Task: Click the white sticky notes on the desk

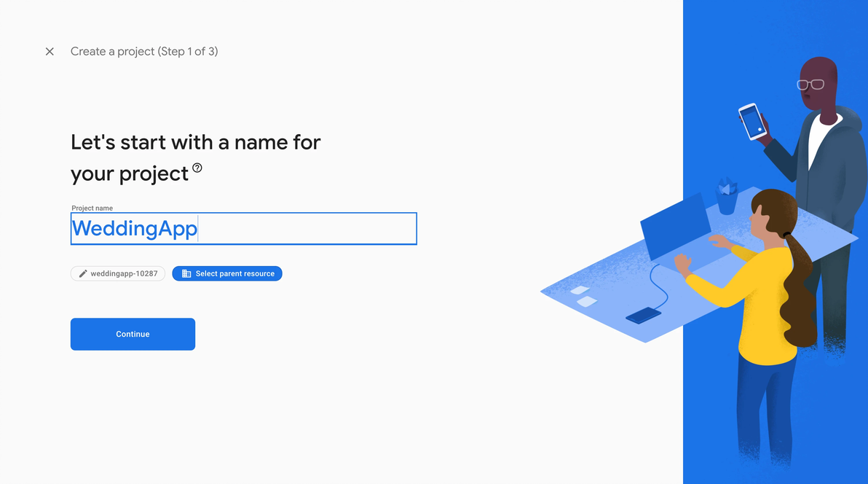Action: coord(584,296)
